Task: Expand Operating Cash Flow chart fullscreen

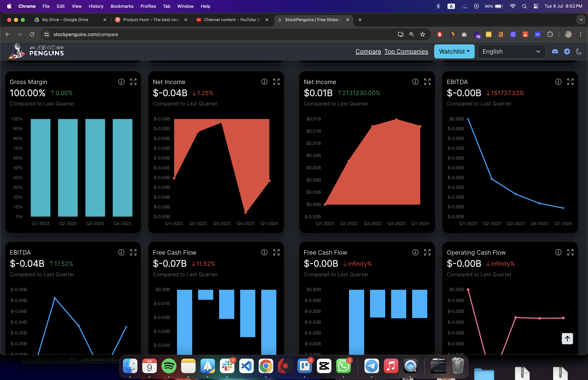Action: point(570,252)
